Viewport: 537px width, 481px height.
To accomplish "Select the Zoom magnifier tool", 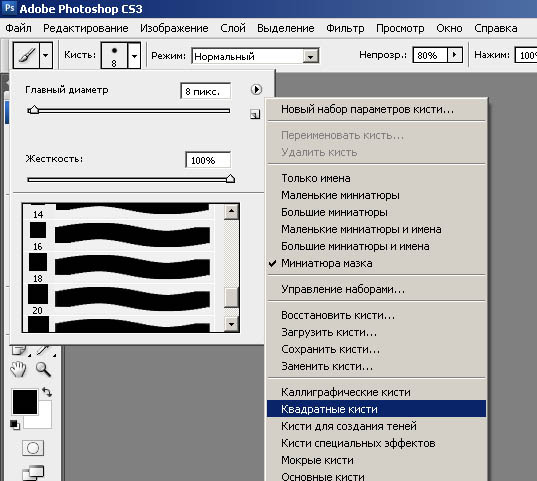I will click(43, 369).
